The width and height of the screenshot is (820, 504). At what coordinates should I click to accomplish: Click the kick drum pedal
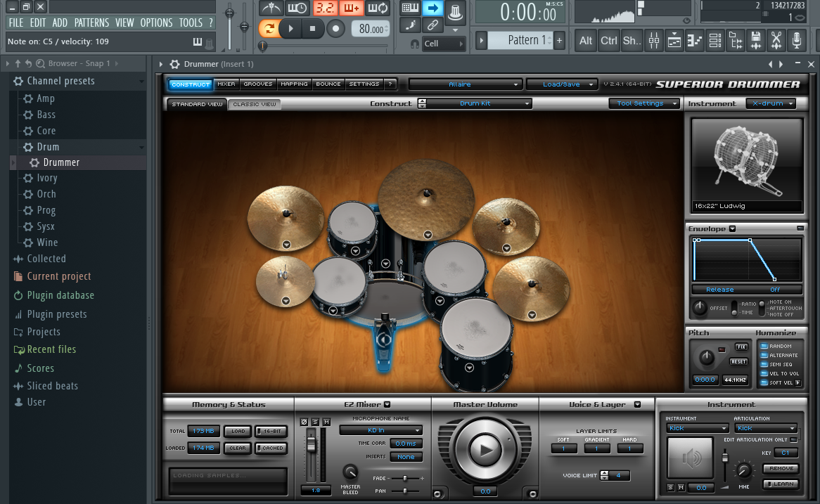pos(383,340)
